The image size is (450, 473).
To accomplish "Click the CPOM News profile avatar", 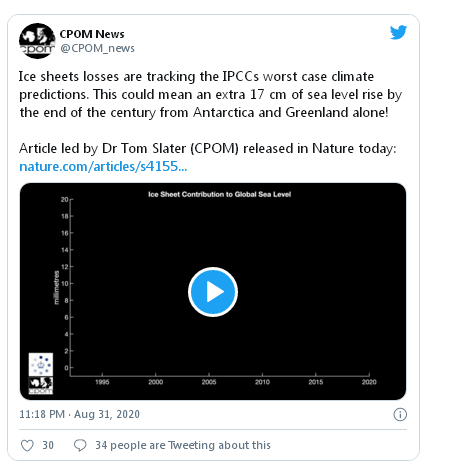I will [x=37, y=41].
